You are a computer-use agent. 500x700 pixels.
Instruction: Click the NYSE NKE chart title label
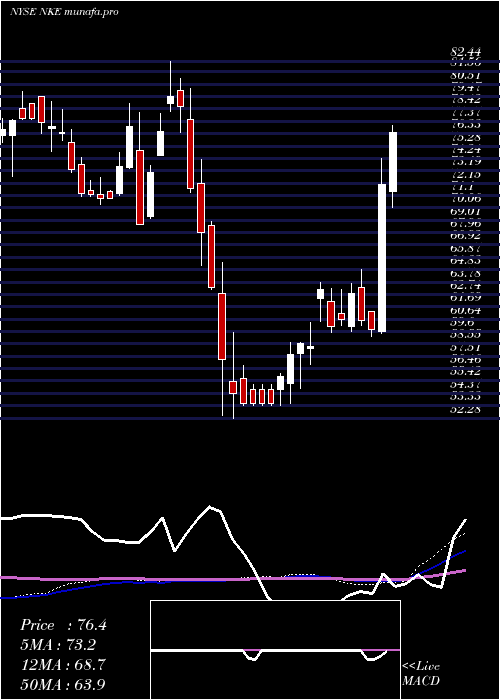coord(64,12)
